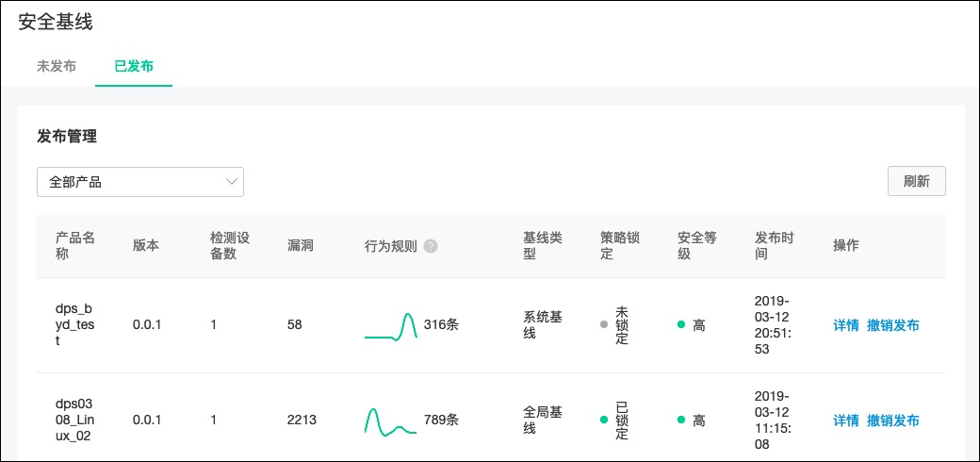980x462 pixels.
Task: Click the 产品名称 column header
Action: [75, 246]
